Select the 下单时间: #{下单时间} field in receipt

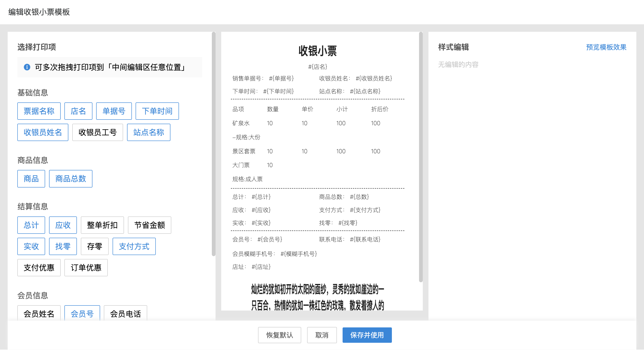(x=263, y=91)
